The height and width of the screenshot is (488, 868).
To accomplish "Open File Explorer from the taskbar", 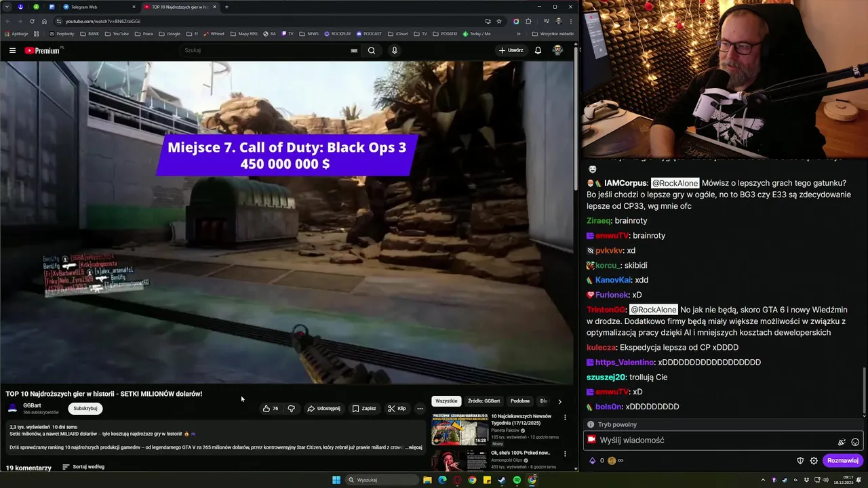I will pyautogui.click(x=427, y=480).
